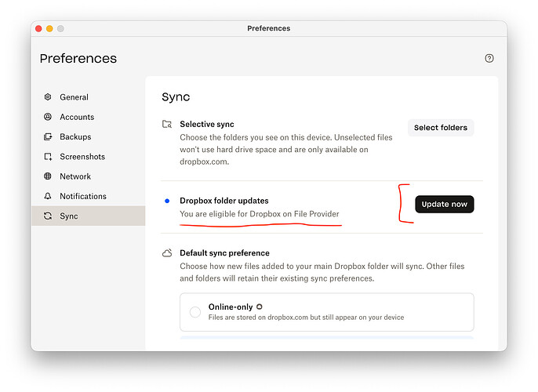Click the Default sync preference heading
Viewport: 538px width, 392px height.
click(x=225, y=253)
